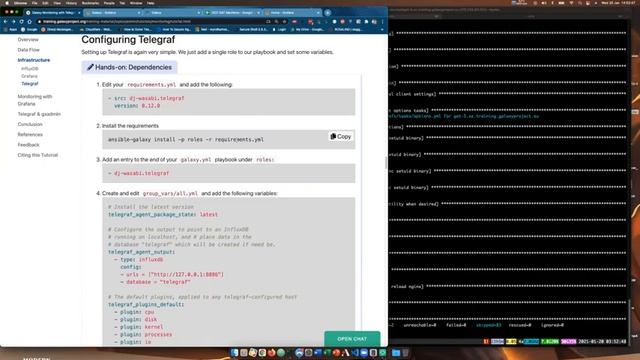Switch to the fourth browser tab

(x=232, y=13)
